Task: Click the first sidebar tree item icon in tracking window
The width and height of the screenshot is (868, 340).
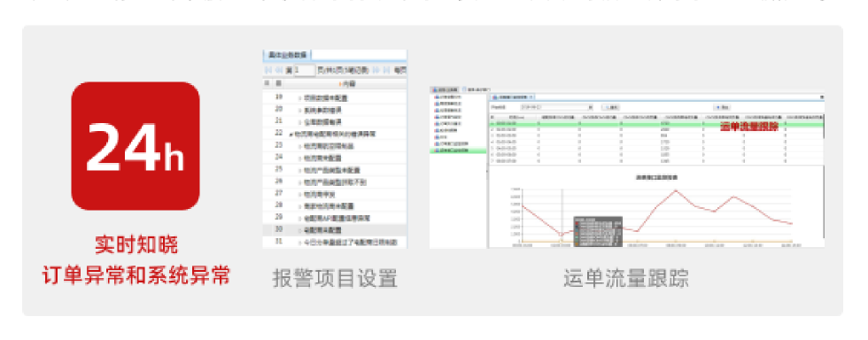Action: point(437,97)
